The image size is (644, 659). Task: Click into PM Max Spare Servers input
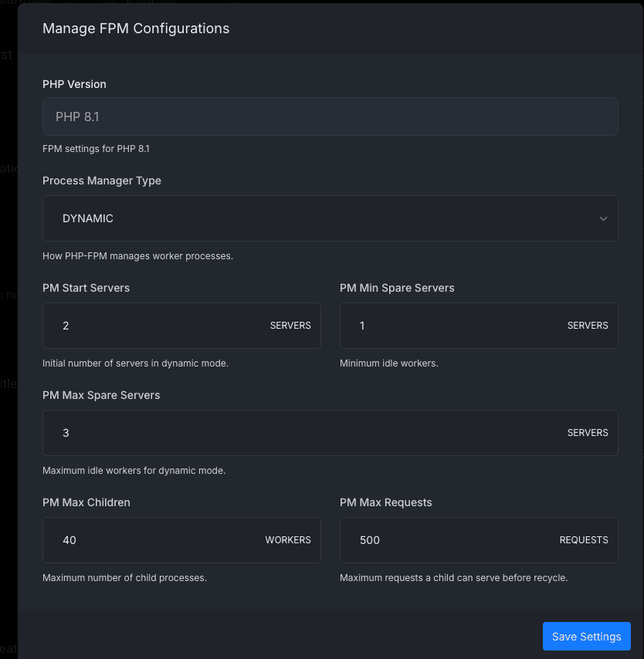click(x=301, y=433)
